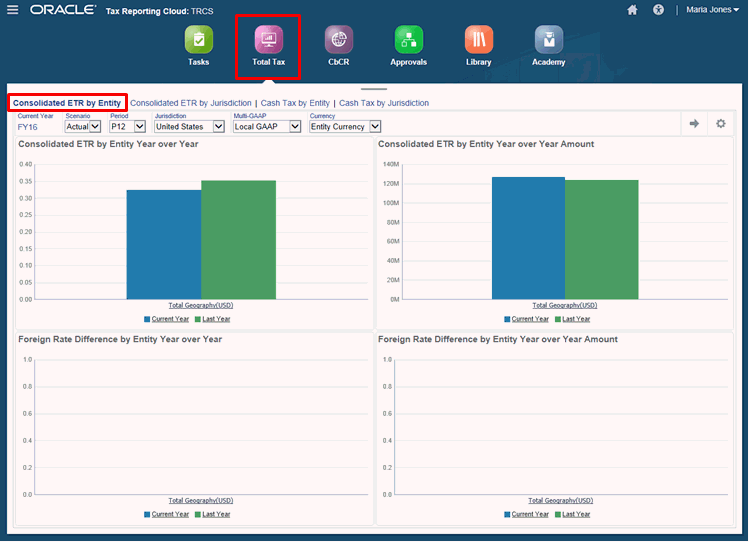Screen dimensions: 749x542
Task: Go to the Home page icon
Action: pyautogui.click(x=632, y=10)
